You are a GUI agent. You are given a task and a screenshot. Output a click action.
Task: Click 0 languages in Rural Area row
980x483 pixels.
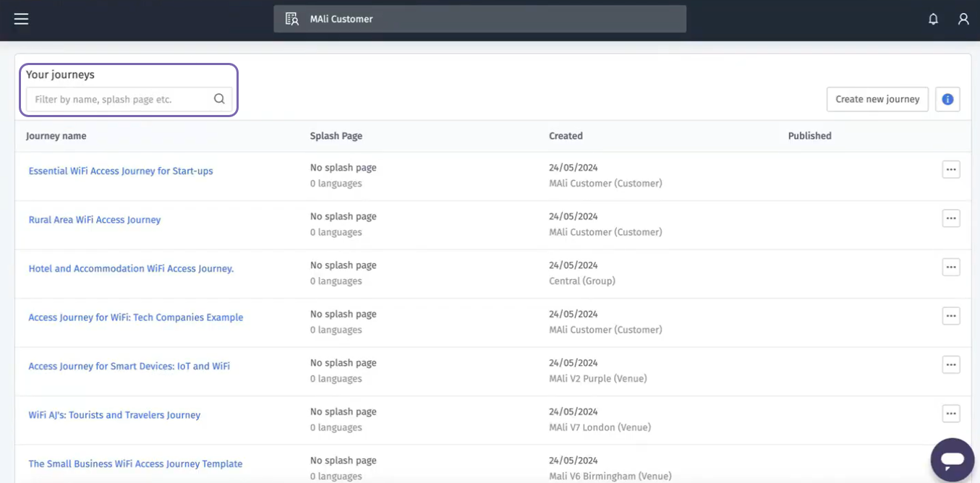coord(336,233)
